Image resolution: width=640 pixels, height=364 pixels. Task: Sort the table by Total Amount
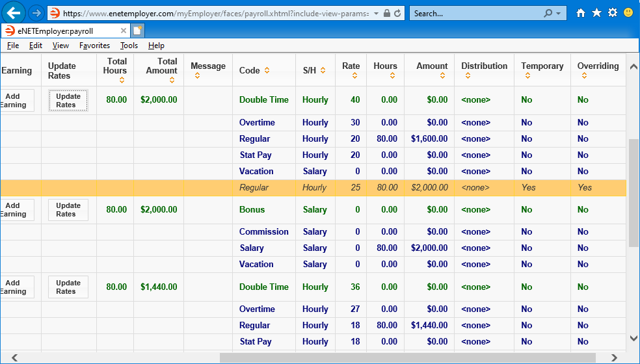[x=172, y=80]
